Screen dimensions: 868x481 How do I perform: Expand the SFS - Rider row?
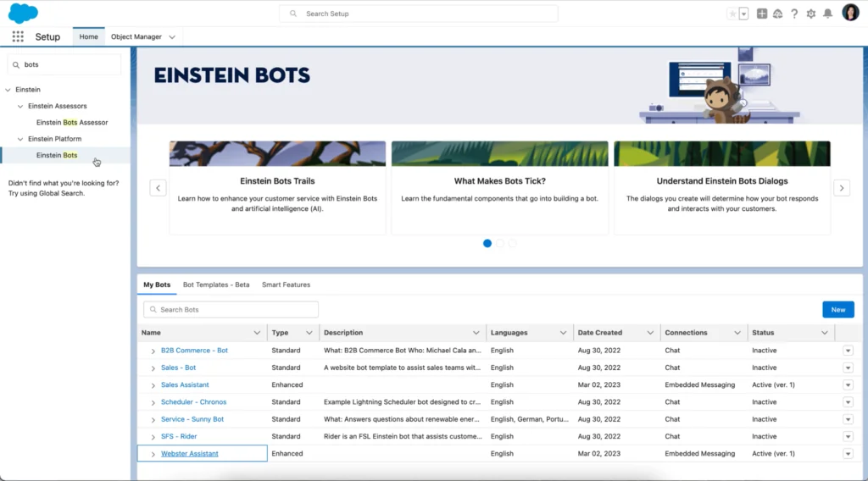[153, 437]
